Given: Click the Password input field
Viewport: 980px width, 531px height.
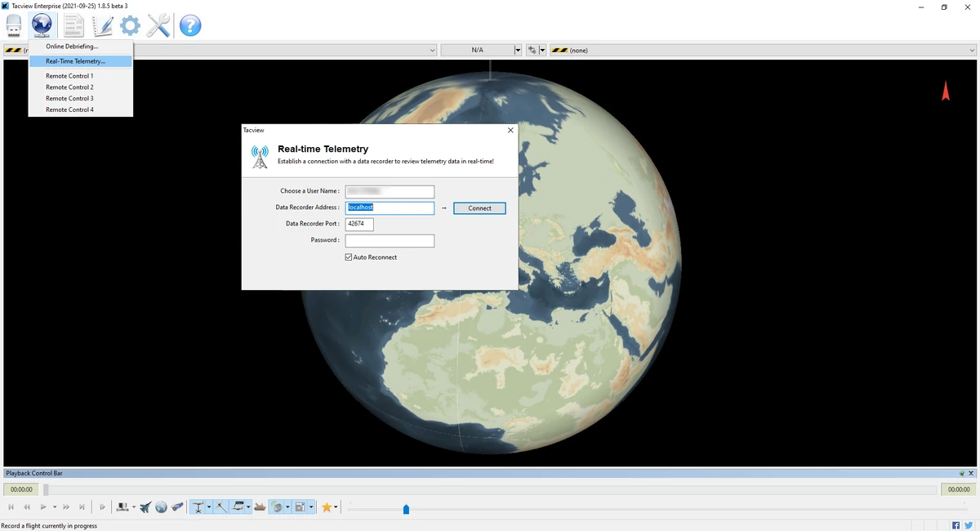Looking at the screenshot, I should (390, 241).
